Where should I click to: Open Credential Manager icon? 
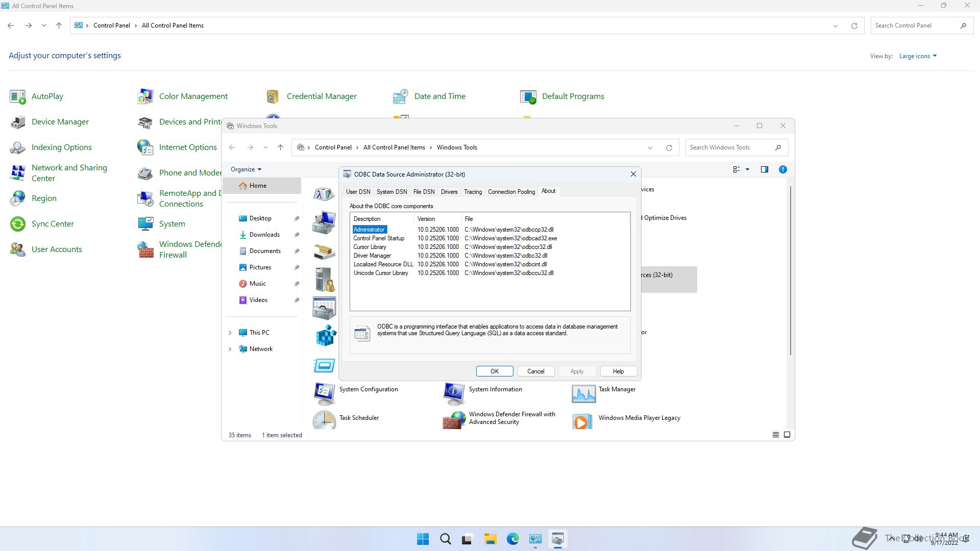point(273,96)
